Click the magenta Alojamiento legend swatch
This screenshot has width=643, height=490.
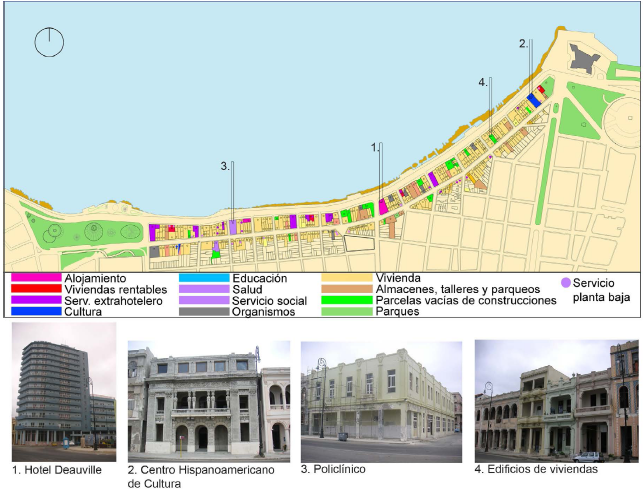point(35,279)
